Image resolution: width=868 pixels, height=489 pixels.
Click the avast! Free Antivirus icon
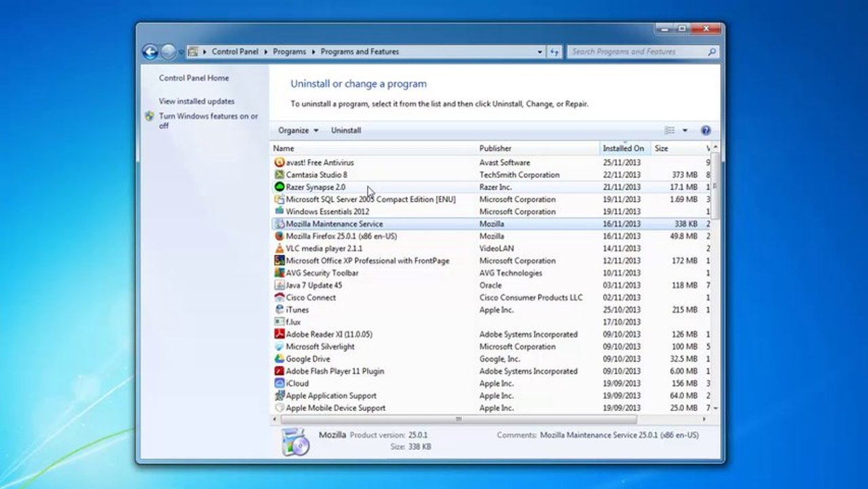point(279,162)
